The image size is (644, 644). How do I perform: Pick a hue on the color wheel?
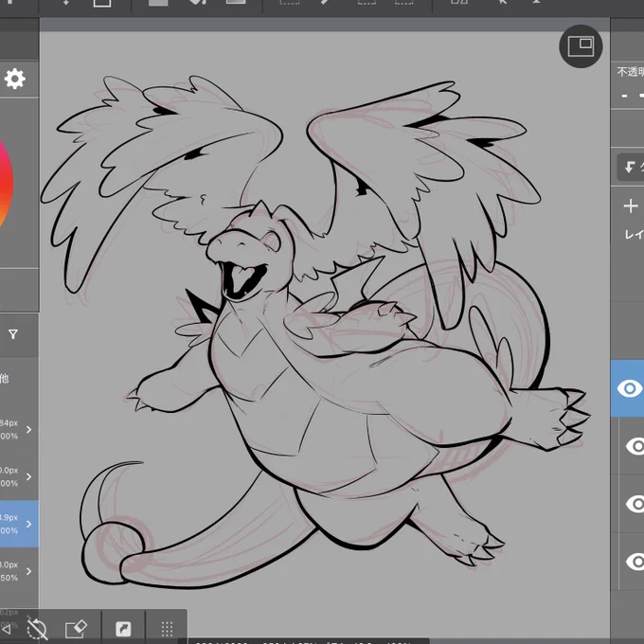click(x=6, y=185)
